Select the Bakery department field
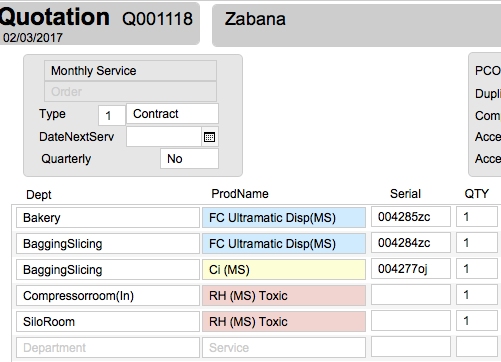This screenshot has width=501, height=362. 108,218
